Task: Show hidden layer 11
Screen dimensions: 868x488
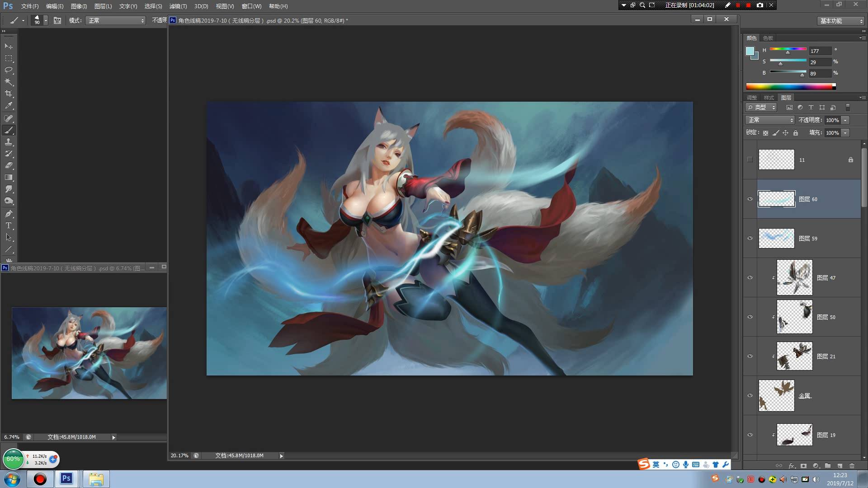Action: click(750, 160)
